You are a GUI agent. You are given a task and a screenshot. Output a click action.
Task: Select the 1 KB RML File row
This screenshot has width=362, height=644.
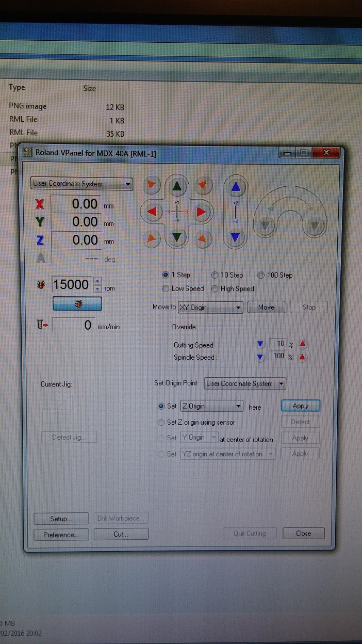coord(66,120)
